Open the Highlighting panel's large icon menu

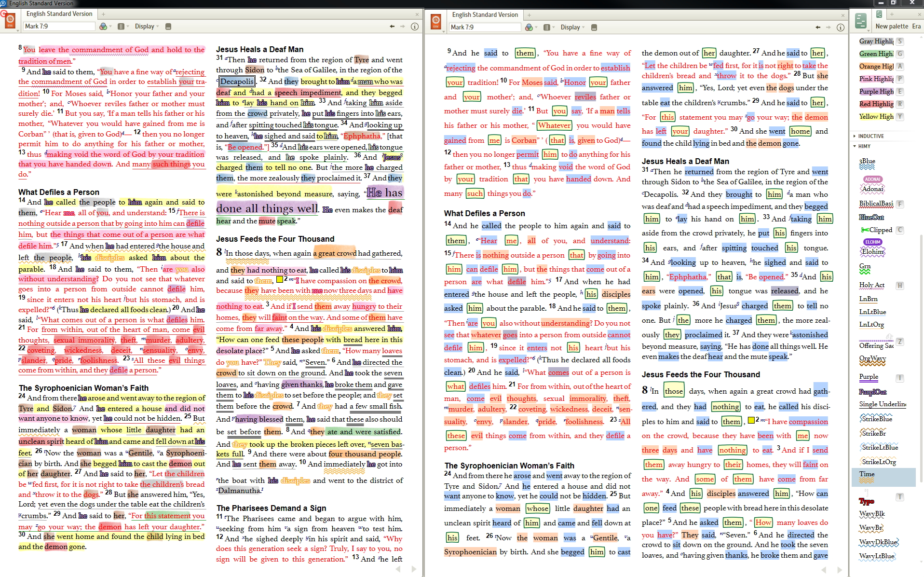[861, 22]
